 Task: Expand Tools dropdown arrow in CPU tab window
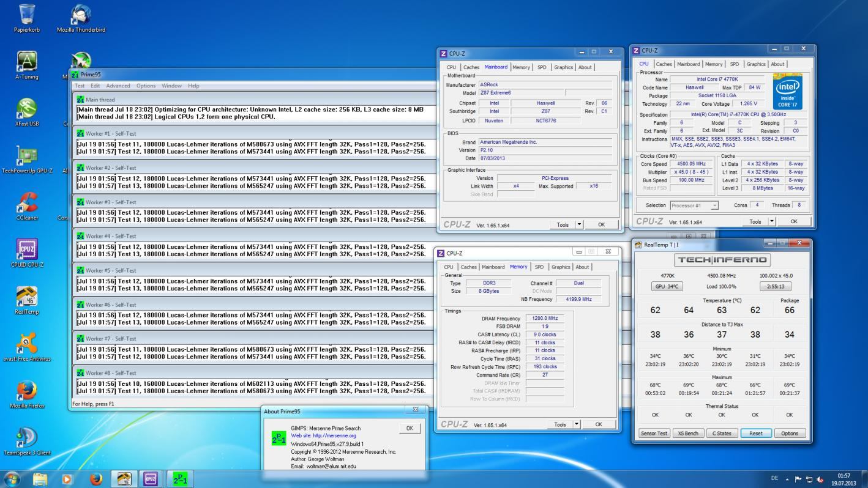[772, 221]
